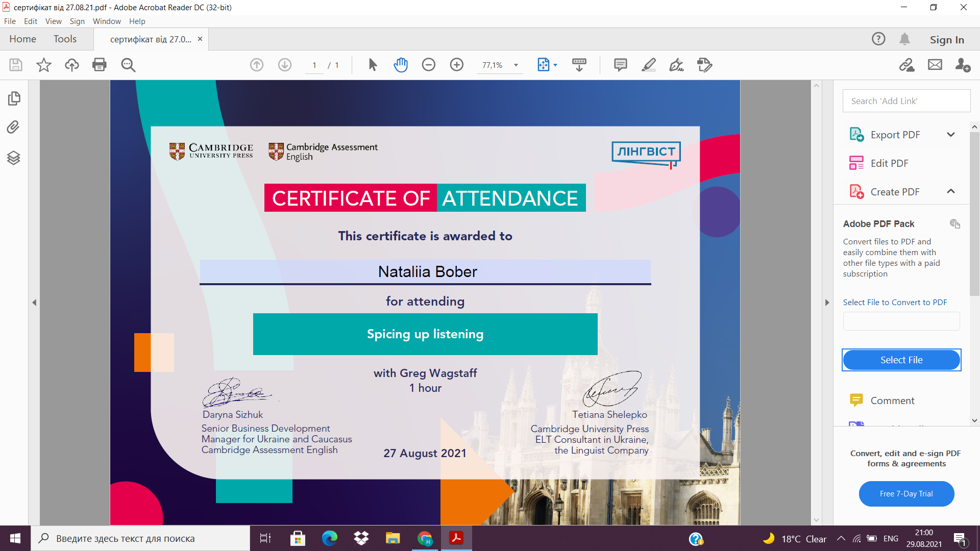
Task: Open zoom level 77,1% dropdown
Action: point(516,65)
